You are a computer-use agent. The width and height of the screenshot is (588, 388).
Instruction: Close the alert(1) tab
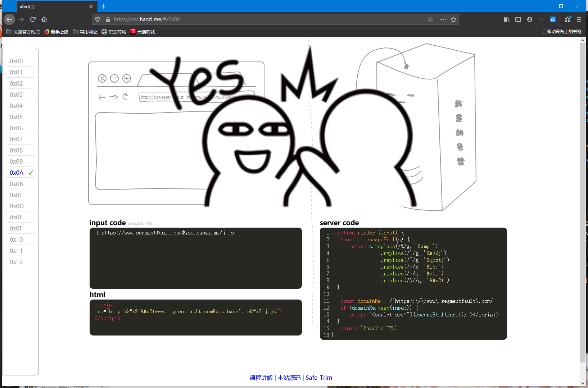click(x=91, y=6)
